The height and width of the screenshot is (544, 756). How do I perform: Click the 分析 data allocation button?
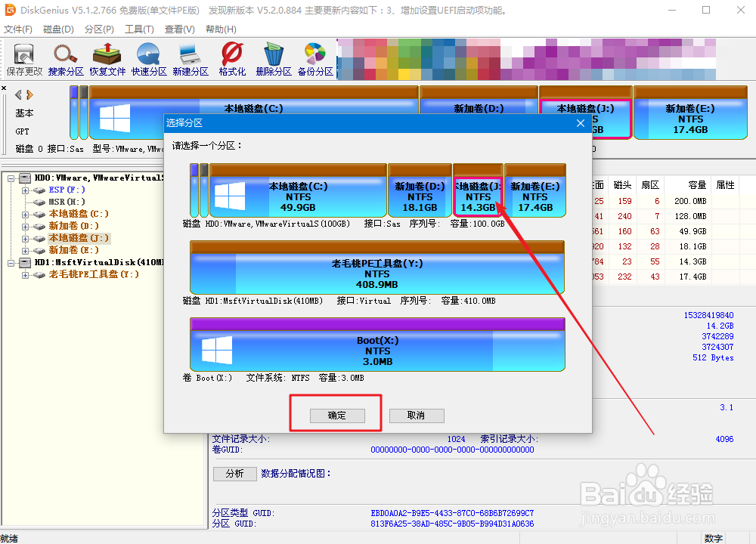point(234,473)
